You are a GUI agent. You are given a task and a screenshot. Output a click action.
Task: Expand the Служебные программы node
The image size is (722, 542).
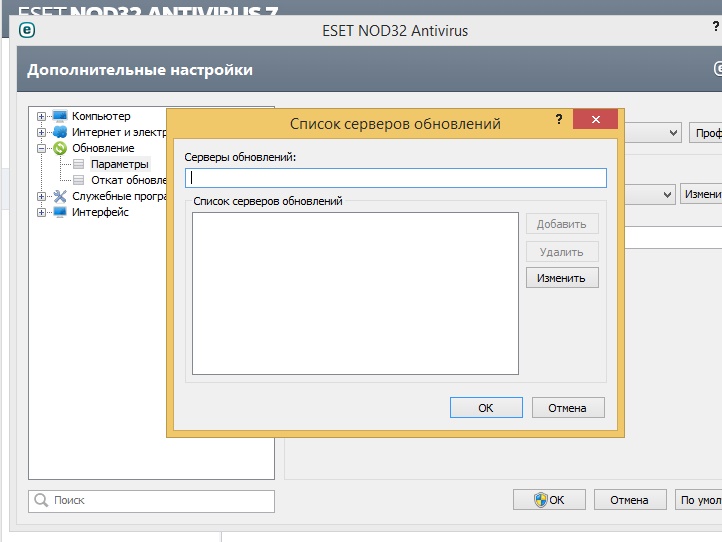(41, 196)
